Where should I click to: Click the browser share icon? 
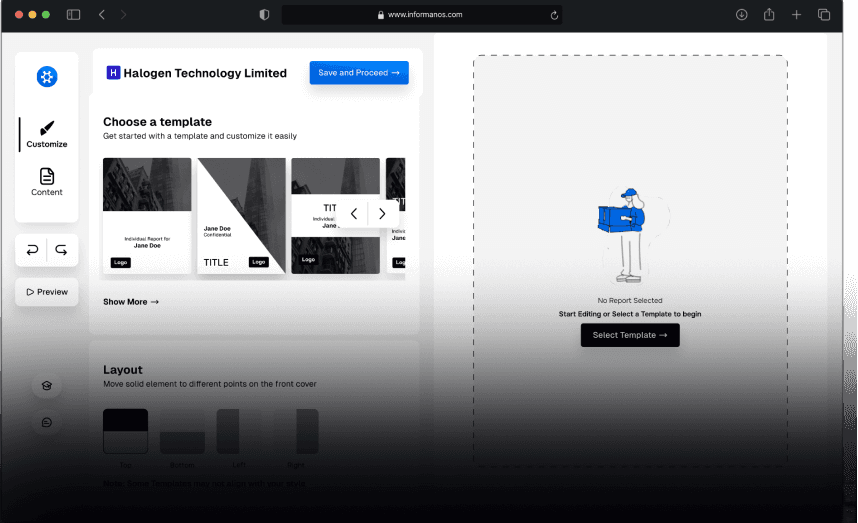coord(769,14)
